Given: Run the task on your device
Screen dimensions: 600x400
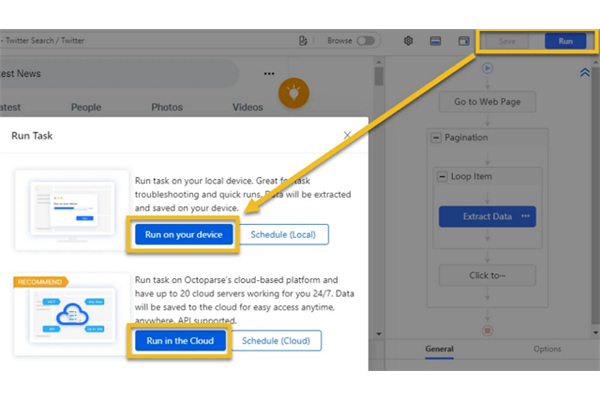Looking at the screenshot, I should [x=184, y=234].
